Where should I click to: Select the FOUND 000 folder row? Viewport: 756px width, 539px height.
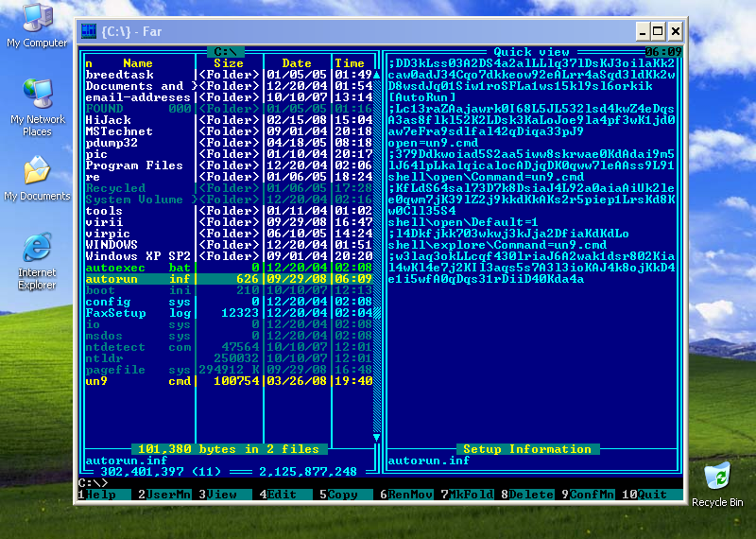(x=229, y=109)
